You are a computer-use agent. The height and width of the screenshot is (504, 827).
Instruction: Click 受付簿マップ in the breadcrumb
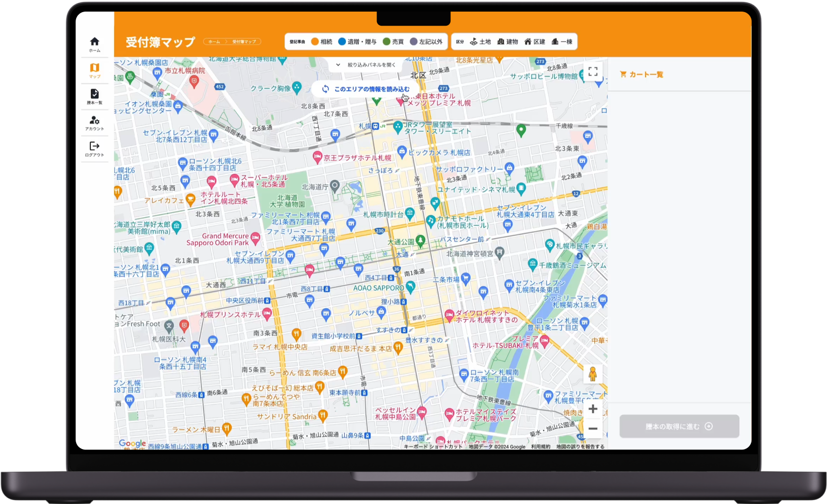click(244, 42)
